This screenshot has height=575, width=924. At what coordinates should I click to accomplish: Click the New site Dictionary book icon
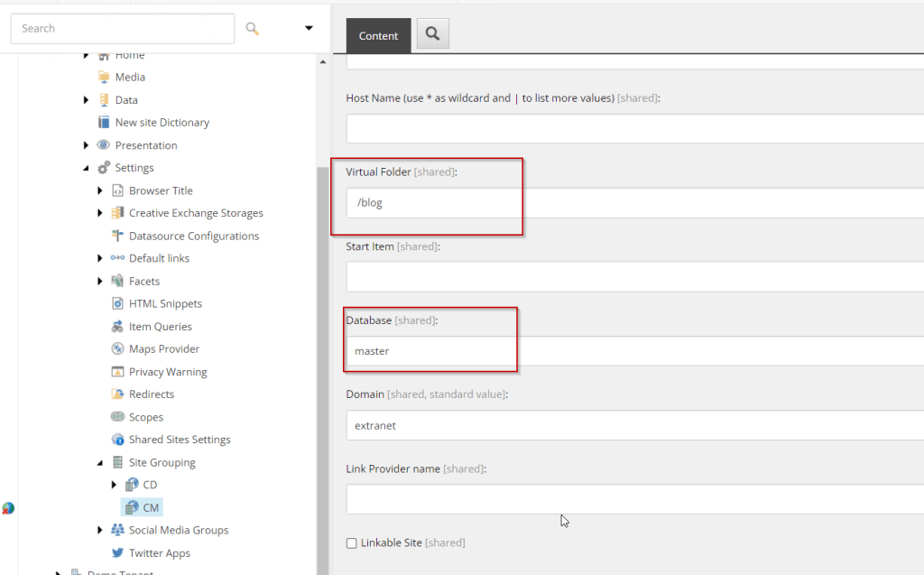click(x=104, y=123)
